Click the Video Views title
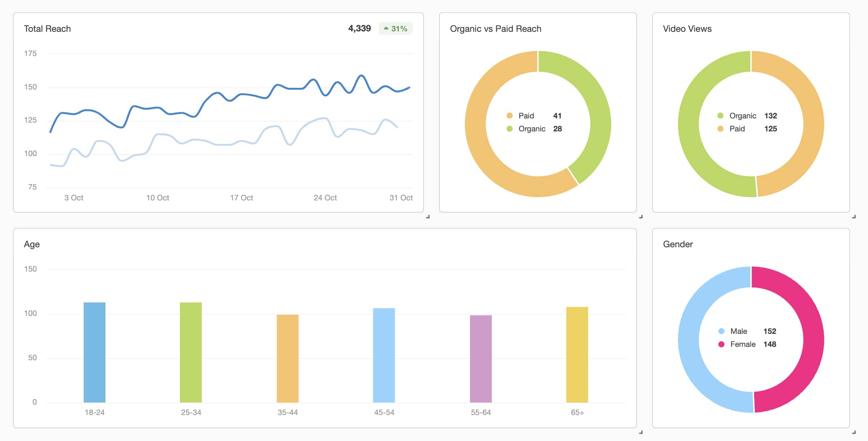The image size is (868, 441). point(687,29)
